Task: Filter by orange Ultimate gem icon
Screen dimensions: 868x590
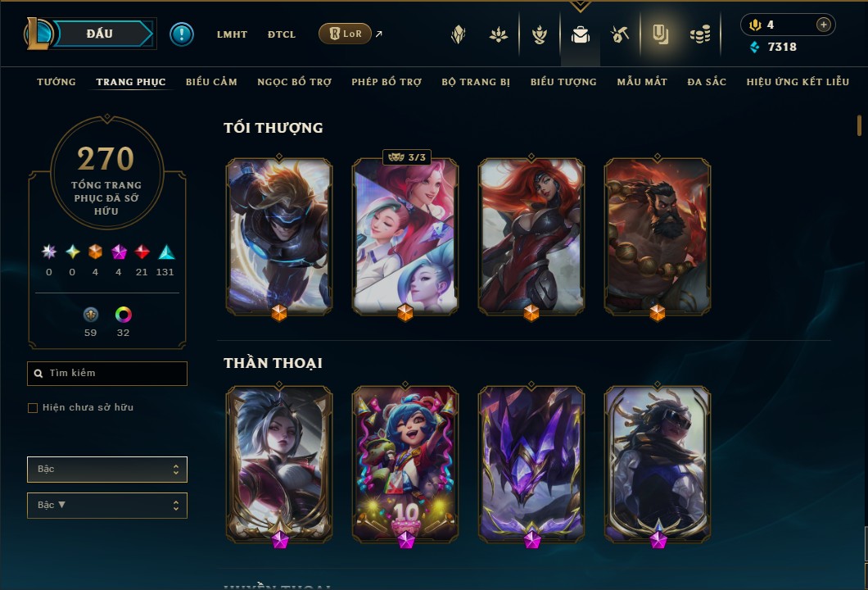Action: (x=95, y=252)
